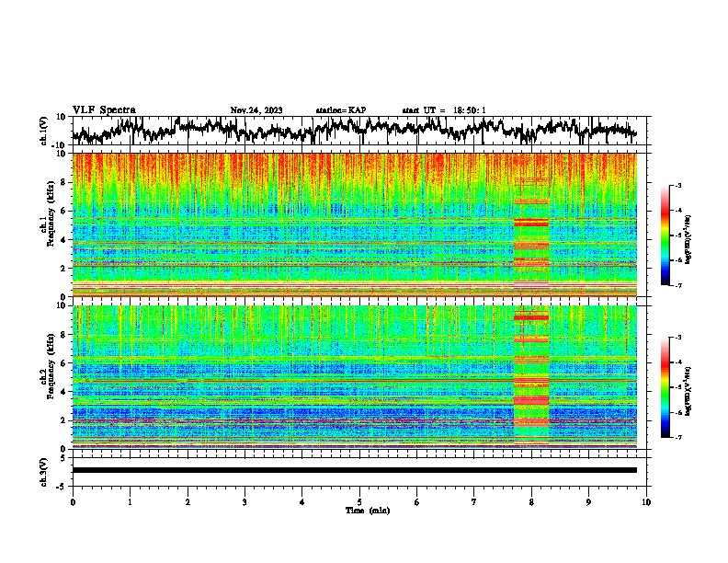The image size is (728, 563).
Task: Click time axis tick label "5"
Action: (x=359, y=502)
